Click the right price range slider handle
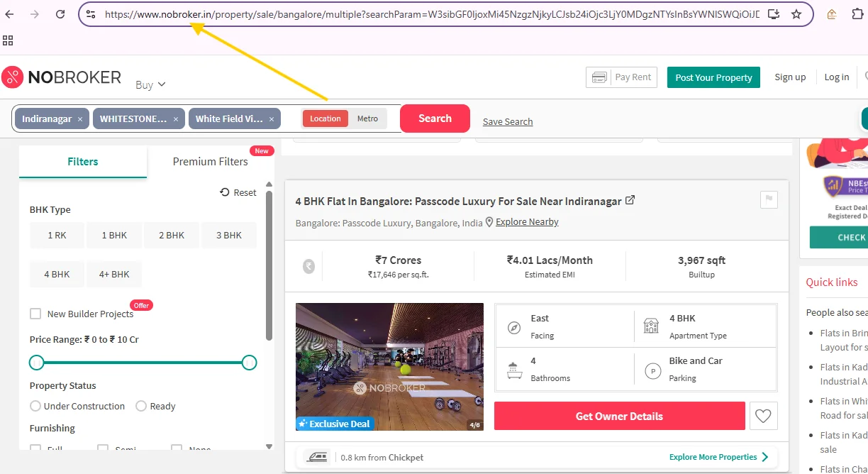The image size is (868, 474). tap(249, 363)
